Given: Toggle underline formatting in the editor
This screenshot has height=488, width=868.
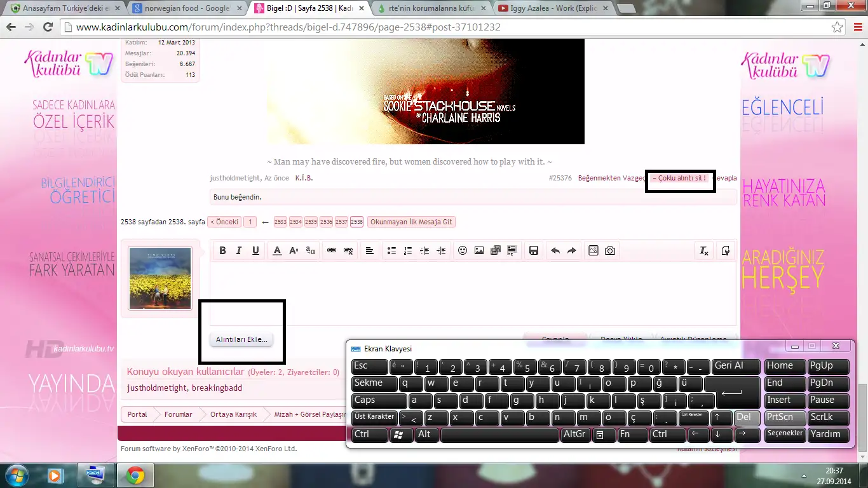Looking at the screenshot, I should [255, 251].
